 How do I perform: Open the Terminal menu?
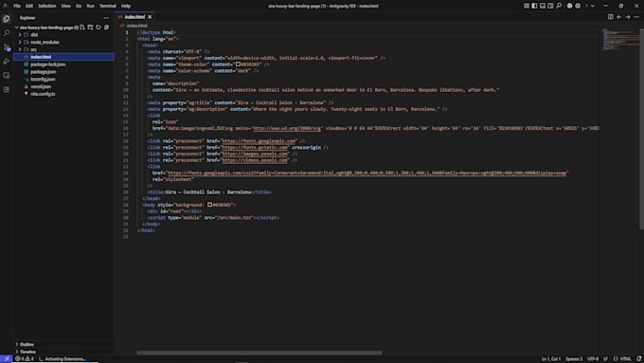pos(108,6)
